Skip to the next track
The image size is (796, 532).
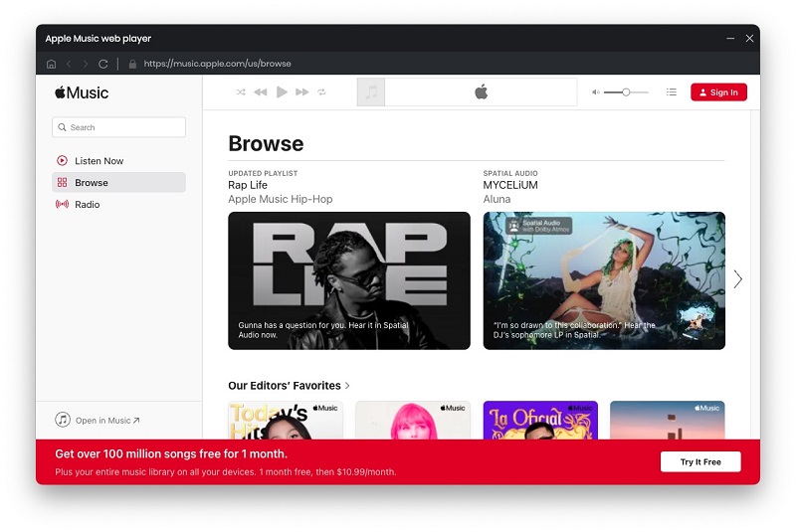(x=302, y=92)
